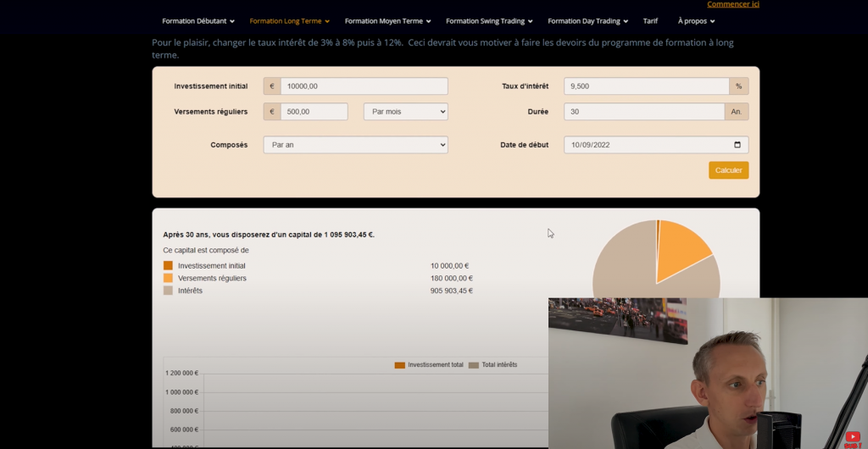Viewport: 868px width, 449px height.
Task: Open the Tarif page
Action: pos(650,21)
